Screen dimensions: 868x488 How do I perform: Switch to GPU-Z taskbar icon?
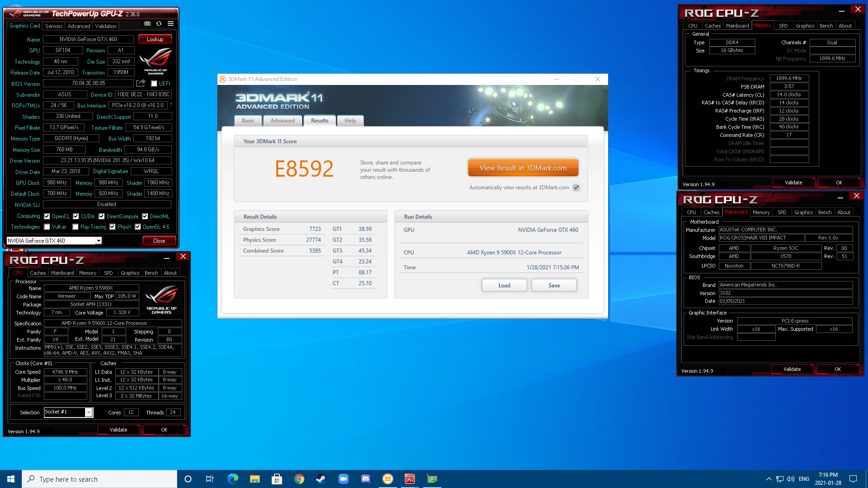coord(432,479)
